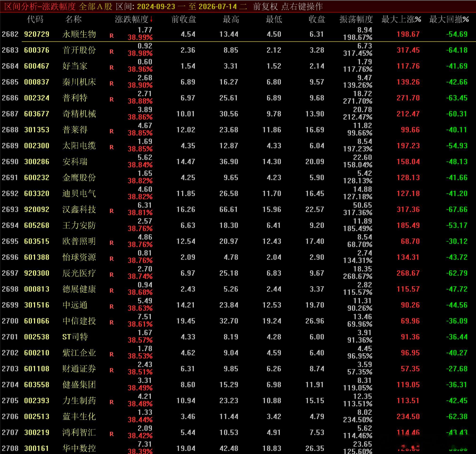Click the end date 2026-07-14 in title
The image size is (476, 454).
point(218,7)
